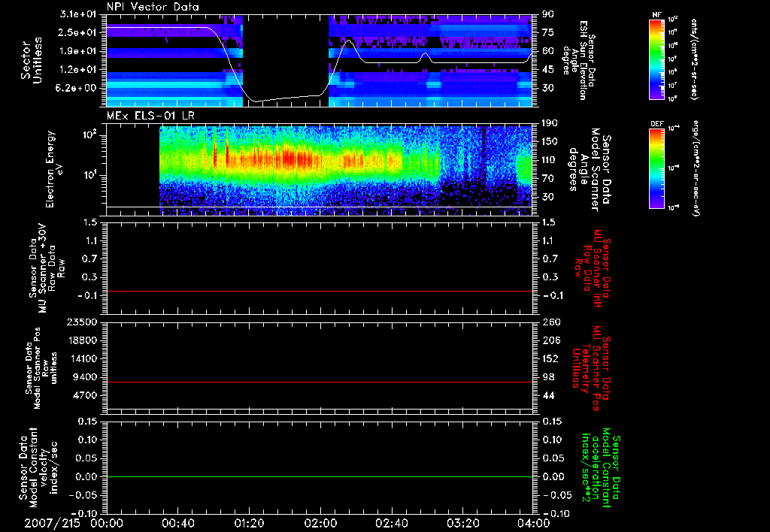770x532 pixels.
Task: Click the "152" telemetry tick label
Action: [550, 358]
